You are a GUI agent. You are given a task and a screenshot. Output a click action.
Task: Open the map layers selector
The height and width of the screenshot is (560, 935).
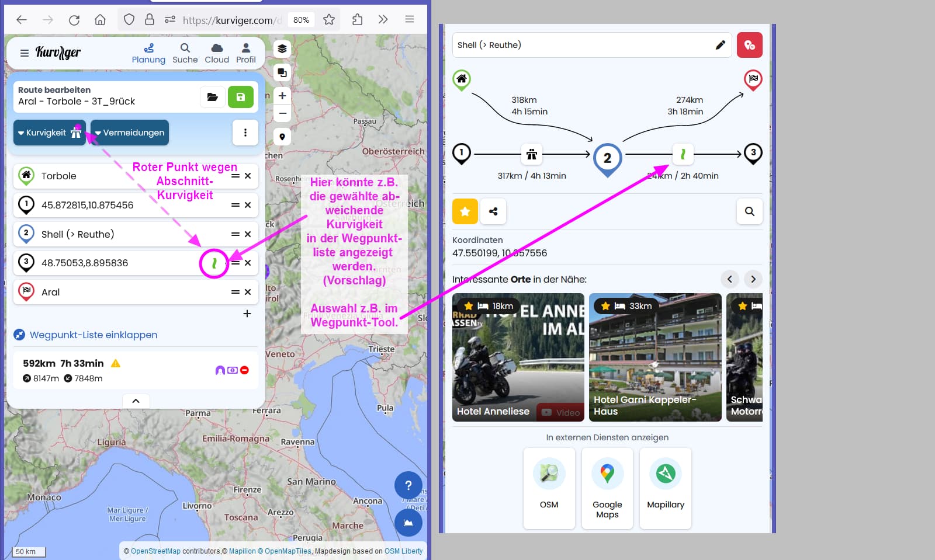click(282, 48)
